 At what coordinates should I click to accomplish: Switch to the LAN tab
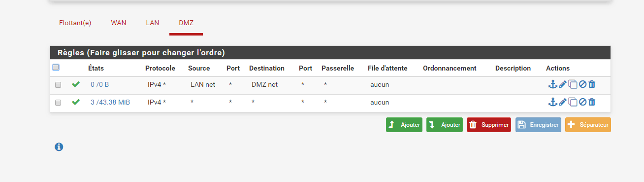(153, 23)
